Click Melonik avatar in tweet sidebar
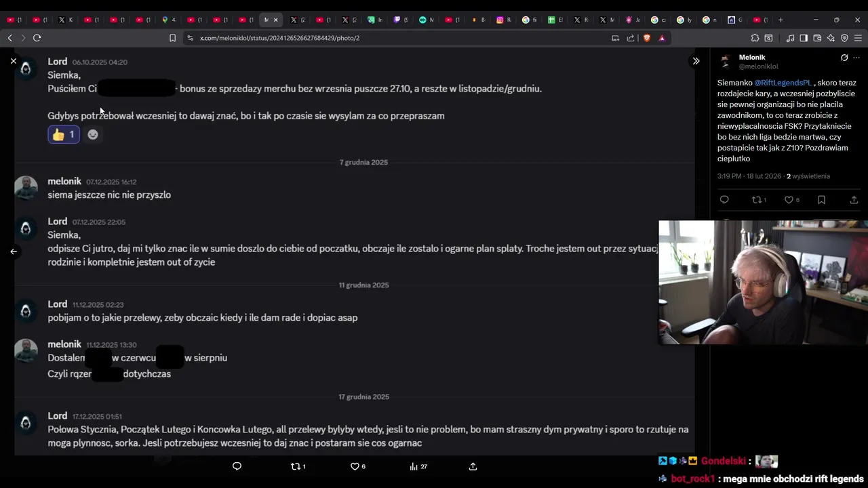This screenshot has width=868, height=488. point(726,62)
